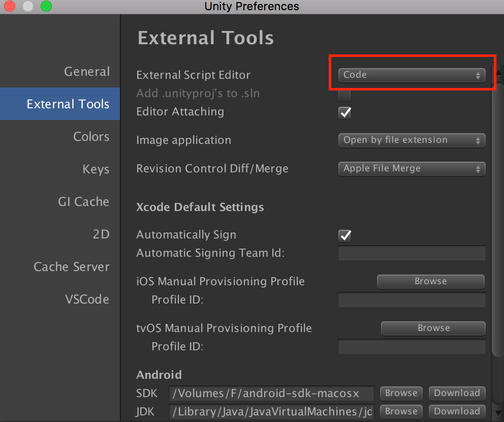Click the scrollbar up arrow

coord(500,72)
